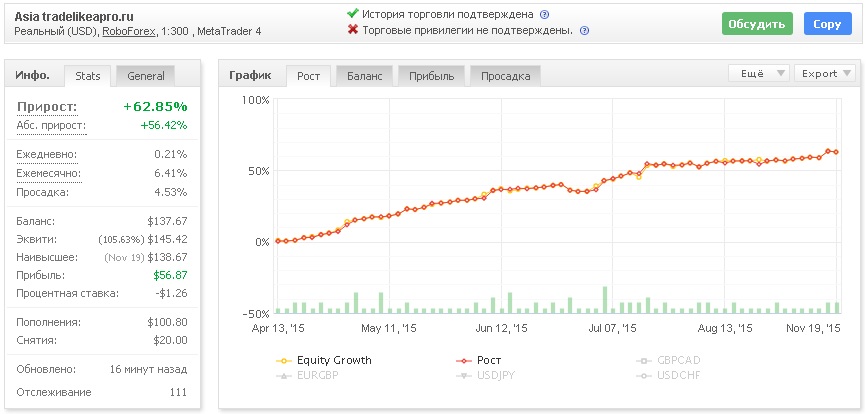The image size is (868, 414).
Task: Click the monthly value 6.41%
Action: click(x=170, y=173)
